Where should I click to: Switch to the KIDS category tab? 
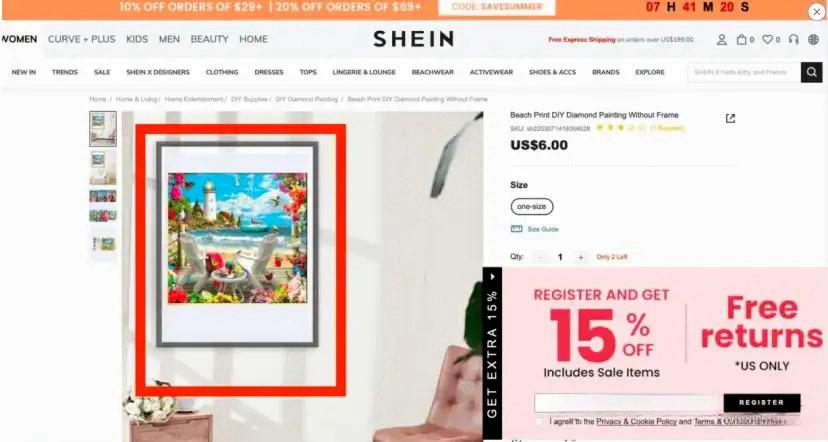point(137,39)
